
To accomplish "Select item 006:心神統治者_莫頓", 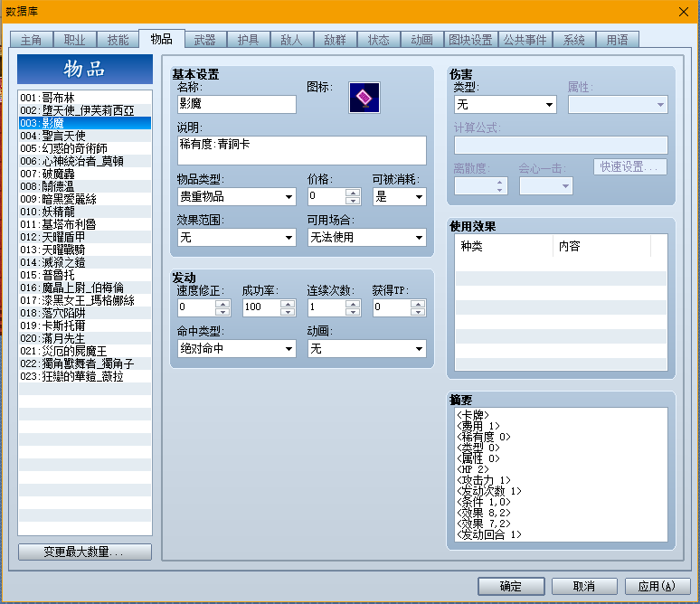I will 85,161.
